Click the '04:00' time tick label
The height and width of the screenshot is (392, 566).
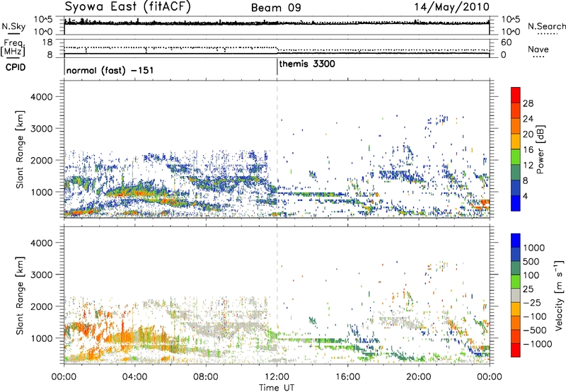134,377
